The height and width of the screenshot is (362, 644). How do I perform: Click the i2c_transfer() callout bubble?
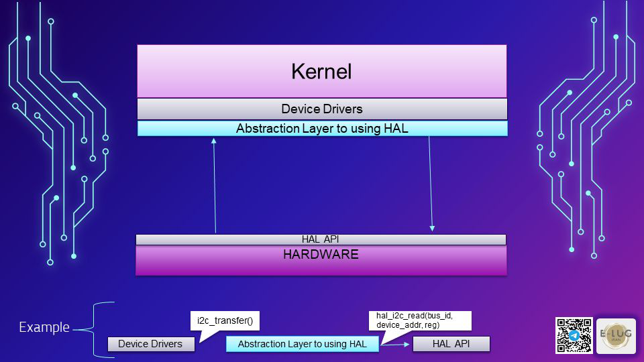point(225,320)
